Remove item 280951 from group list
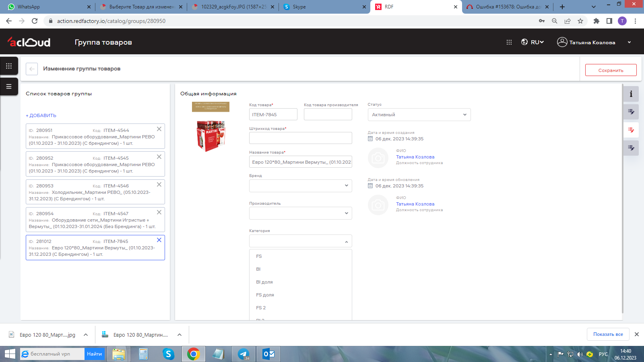The height and width of the screenshot is (362, 644). click(x=159, y=129)
